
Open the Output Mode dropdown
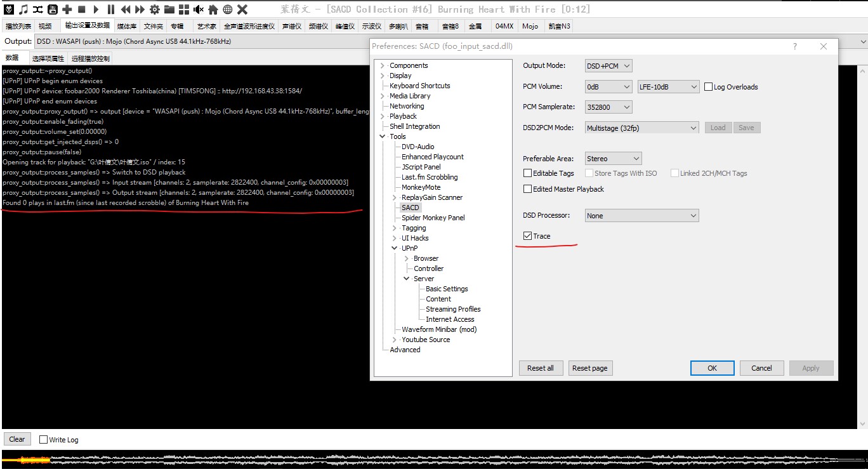coord(608,66)
